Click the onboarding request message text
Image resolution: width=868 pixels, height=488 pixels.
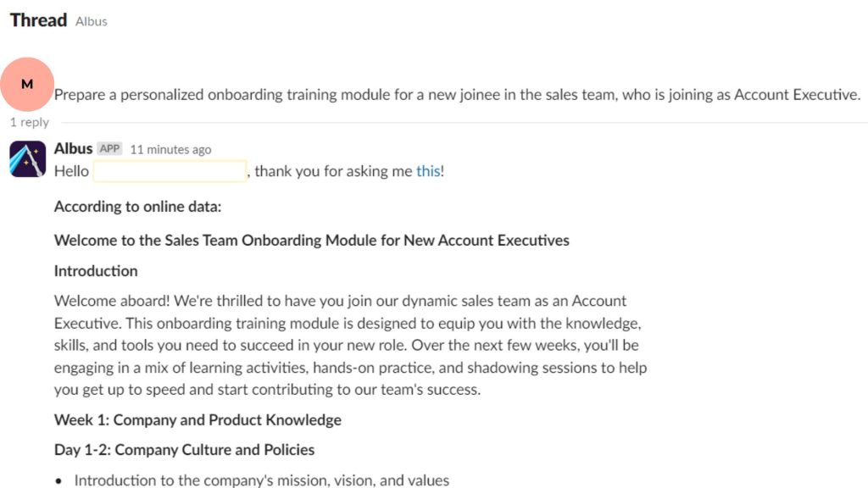click(x=457, y=95)
